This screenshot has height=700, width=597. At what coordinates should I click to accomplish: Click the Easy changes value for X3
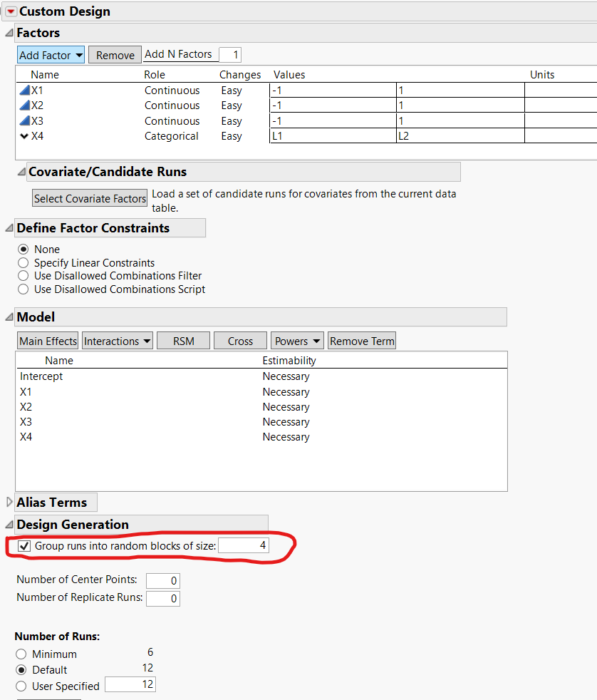pos(232,121)
